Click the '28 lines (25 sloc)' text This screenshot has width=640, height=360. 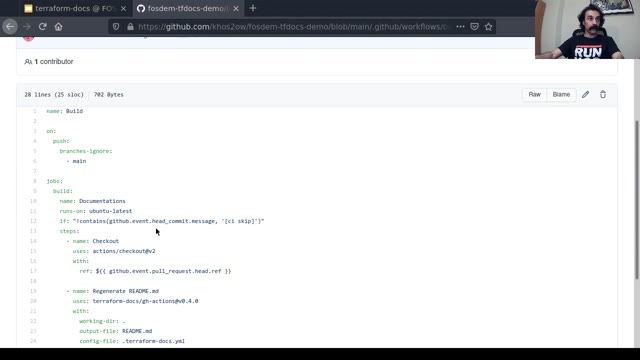click(x=54, y=94)
